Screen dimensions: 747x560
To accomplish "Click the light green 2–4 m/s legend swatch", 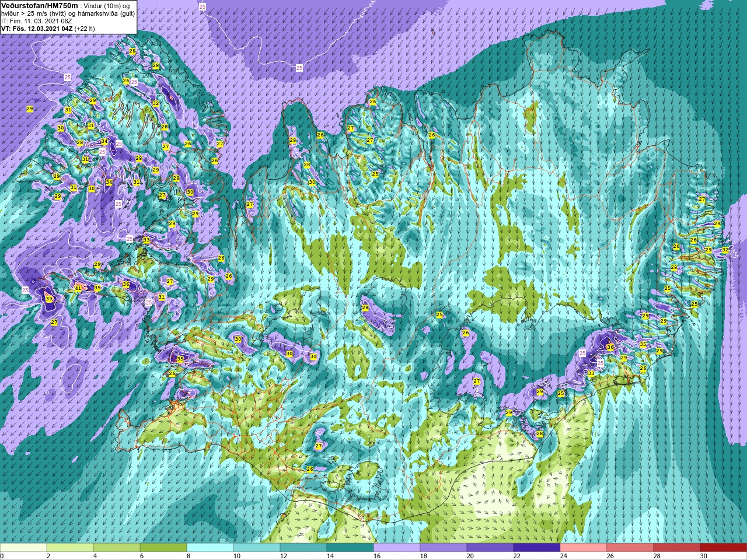I will pyautogui.click(x=70, y=548).
